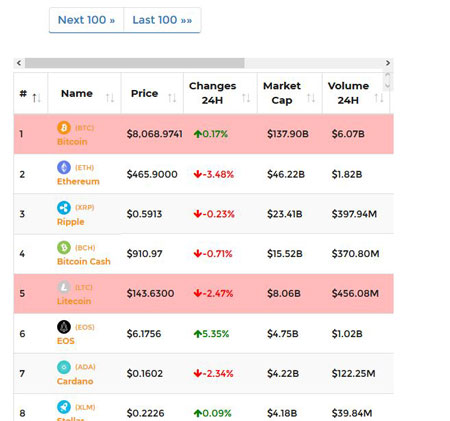This screenshot has width=450, height=421.
Task: Click the Market Cap header label
Action: (x=282, y=93)
